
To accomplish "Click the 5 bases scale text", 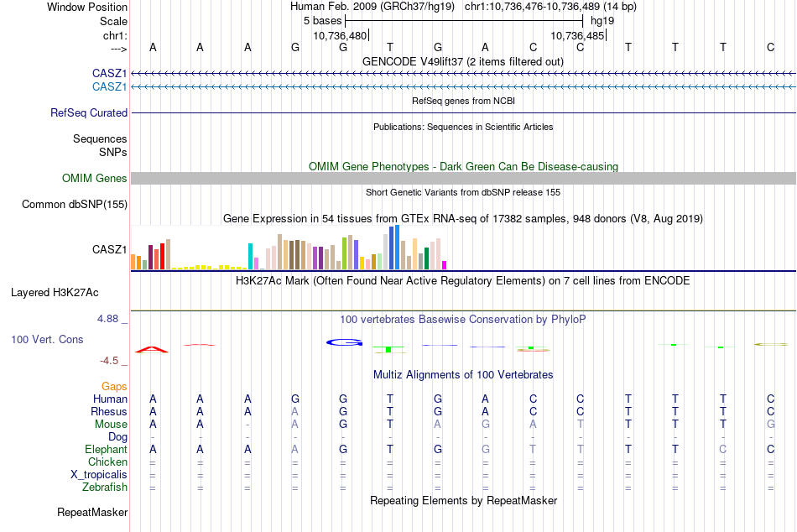I will tap(322, 21).
